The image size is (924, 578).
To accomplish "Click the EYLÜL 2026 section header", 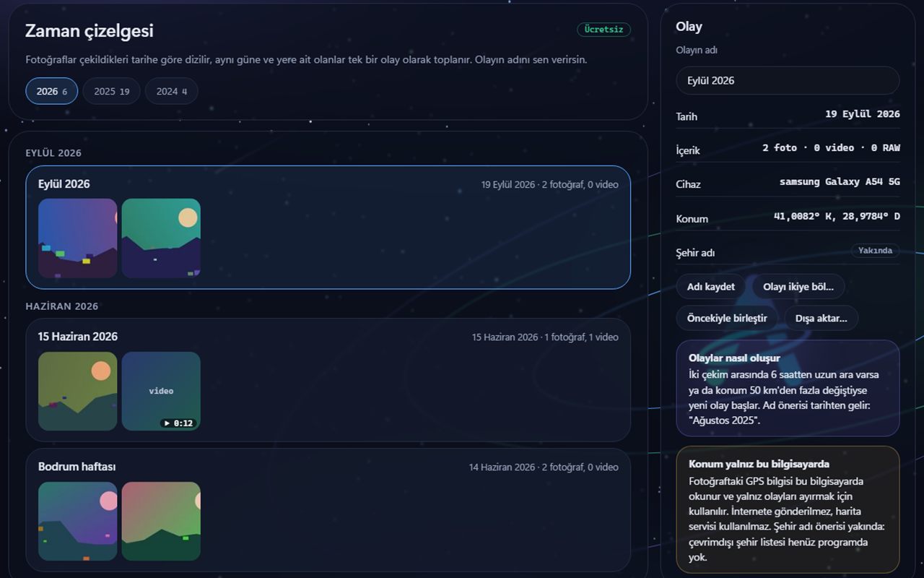I will (53, 153).
